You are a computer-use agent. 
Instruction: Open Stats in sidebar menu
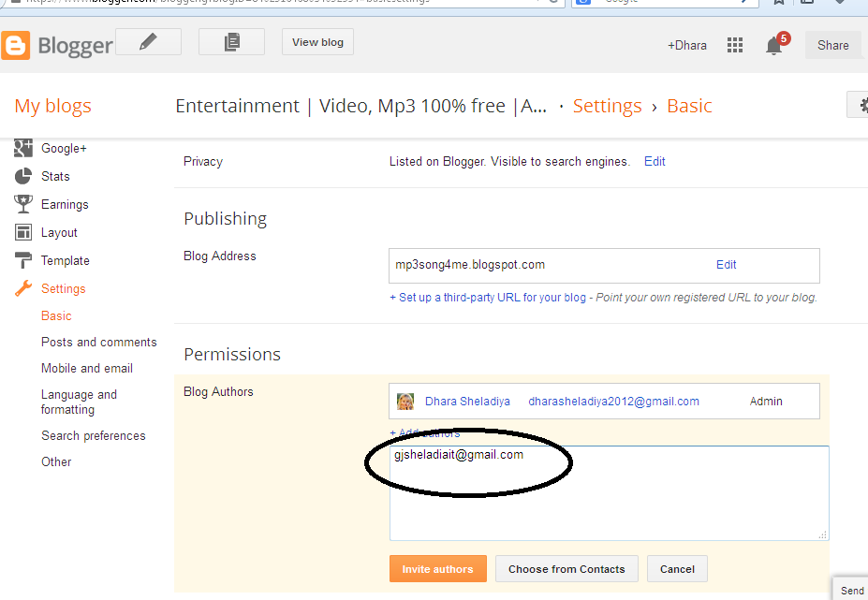[x=55, y=176]
